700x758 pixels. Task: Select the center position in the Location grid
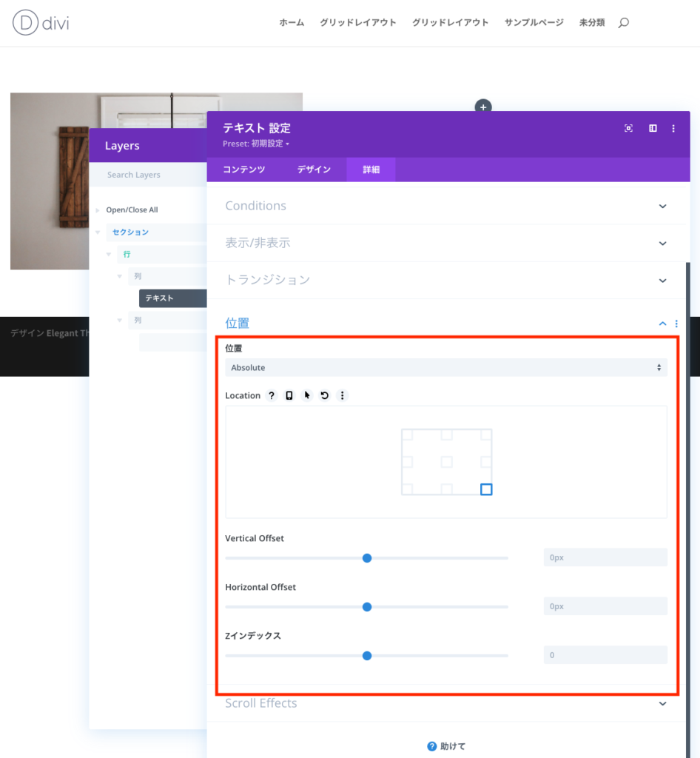(x=446, y=462)
